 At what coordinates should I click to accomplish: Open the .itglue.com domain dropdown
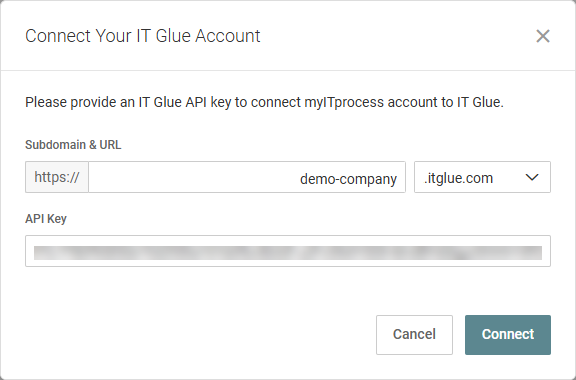[482, 177]
